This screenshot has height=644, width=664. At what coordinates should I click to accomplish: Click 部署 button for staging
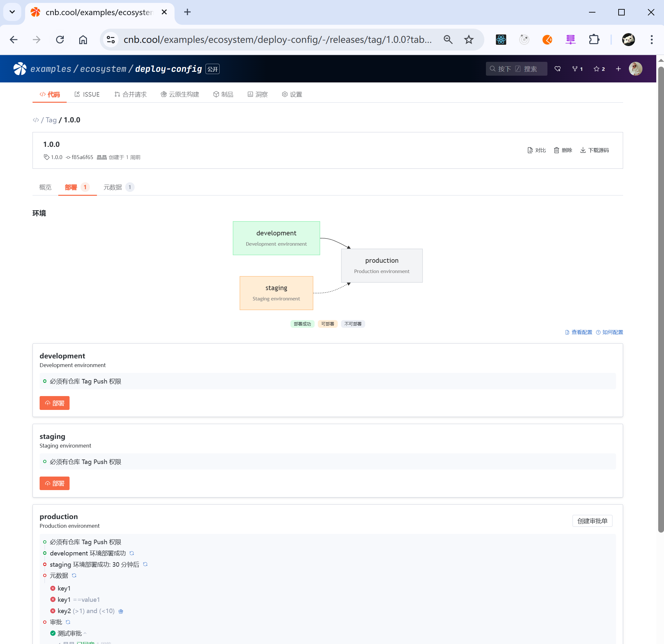54,483
